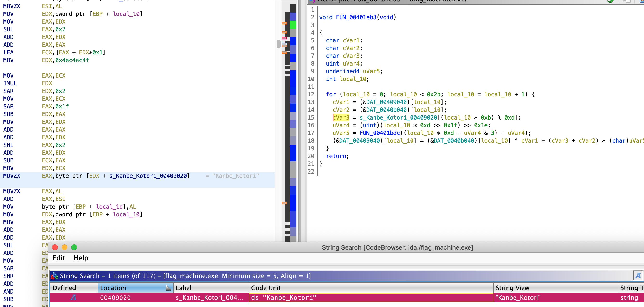The height and width of the screenshot is (307, 644).
Task: Click the 0x4ec4ec4f constant in the listing
Action: tap(72, 60)
